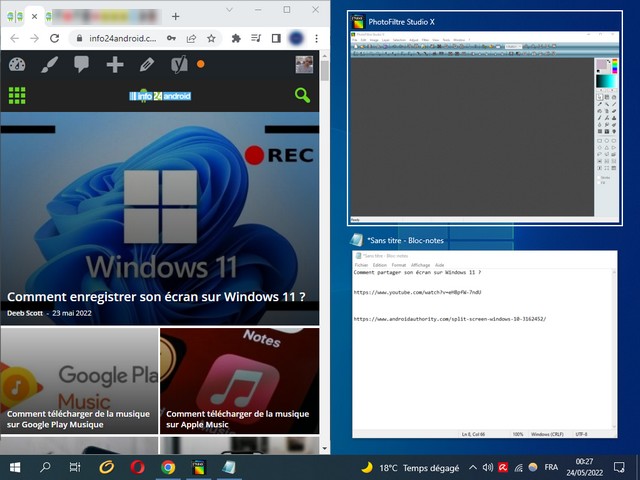Open the Google Play Musique article
This screenshot has width=640, height=480.
pos(79,418)
